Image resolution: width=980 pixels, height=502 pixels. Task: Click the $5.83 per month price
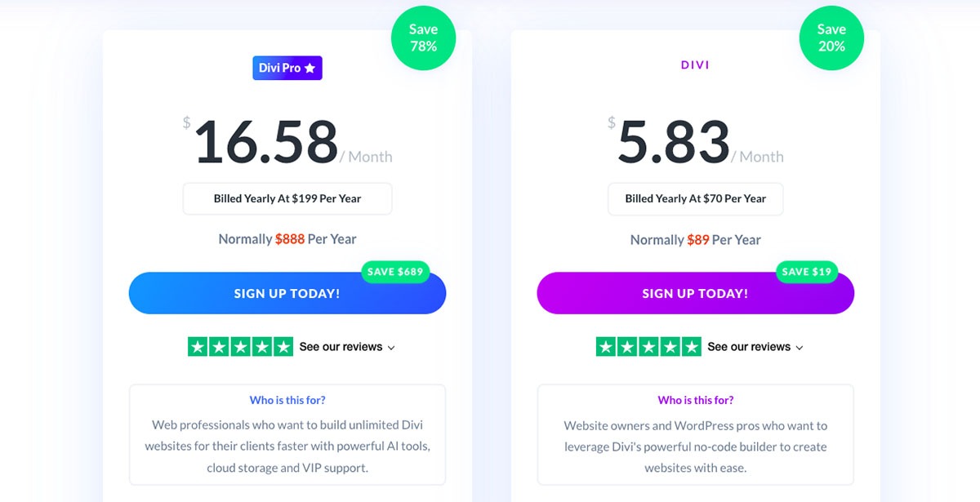(696, 141)
